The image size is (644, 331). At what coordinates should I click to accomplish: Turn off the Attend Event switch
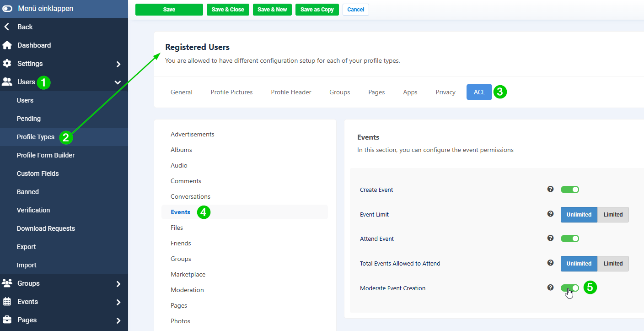pyautogui.click(x=570, y=239)
